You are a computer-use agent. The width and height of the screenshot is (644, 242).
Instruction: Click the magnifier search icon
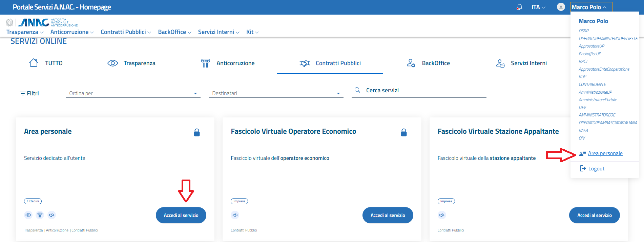pos(357,90)
